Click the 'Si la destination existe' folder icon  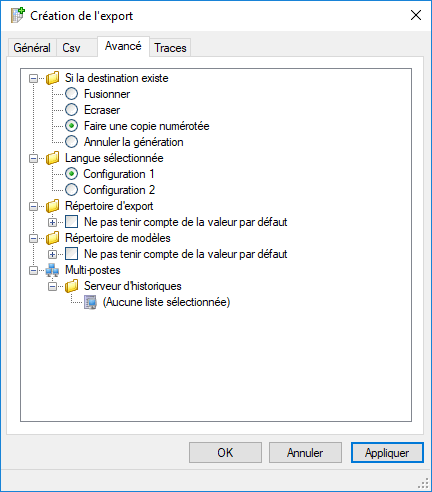[52, 78]
